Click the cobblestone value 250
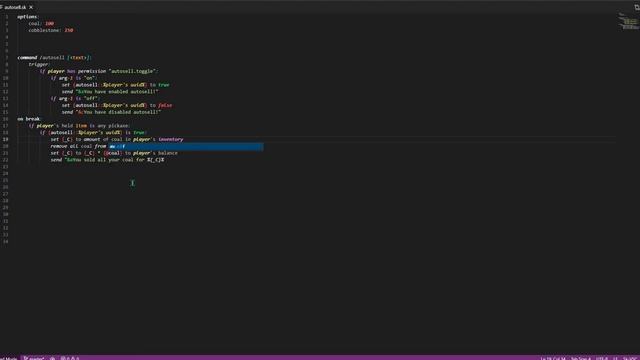The height and width of the screenshot is (360, 640). point(69,30)
